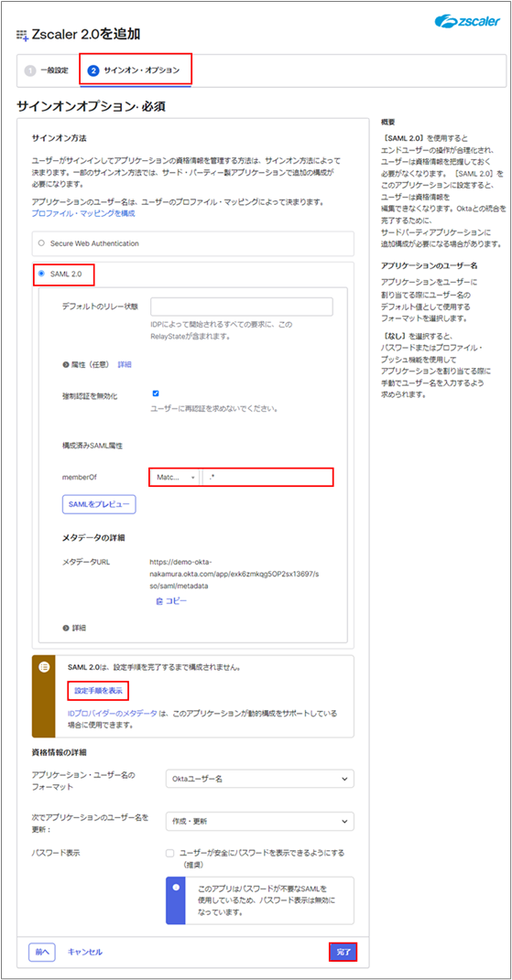Open the IDプロバイダーのメタデータ link
This screenshot has height=980, width=512.
click(x=114, y=713)
